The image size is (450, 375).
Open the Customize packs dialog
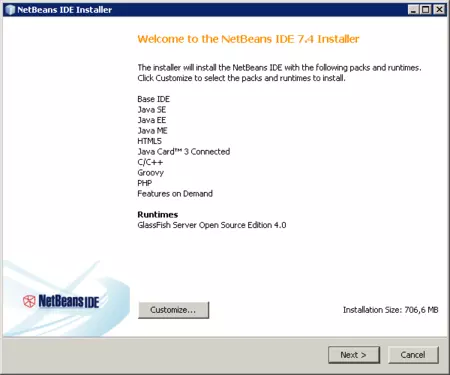tap(173, 310)
